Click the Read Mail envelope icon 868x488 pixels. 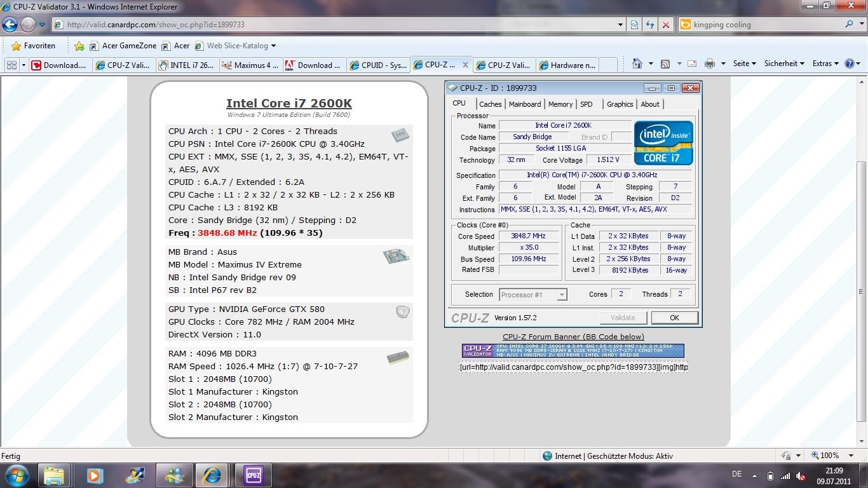pos(692,64)
